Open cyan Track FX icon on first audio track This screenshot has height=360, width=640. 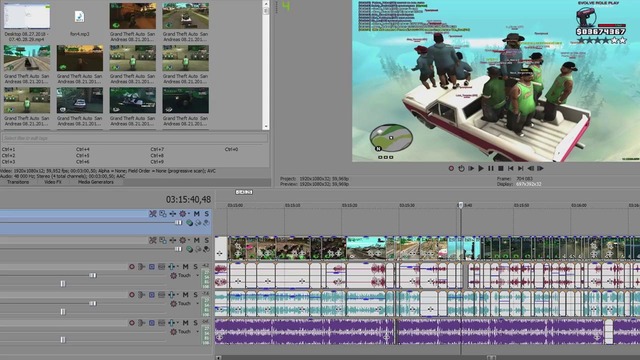coord(171,267)
